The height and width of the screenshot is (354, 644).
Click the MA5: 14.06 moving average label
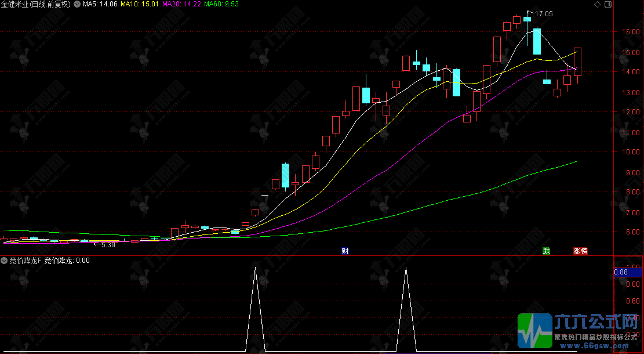tap(100, 4)
